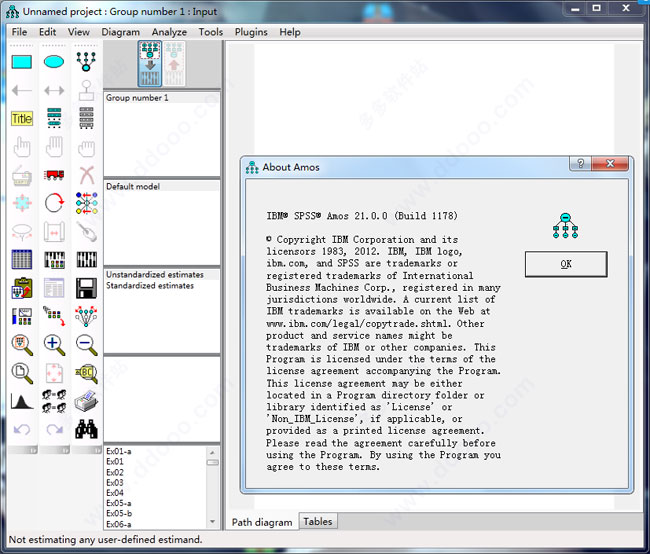This screenshot has height=554, width=650.
Task: Click the Save path diagram floppy icon
Action: (x=86, y=288)
